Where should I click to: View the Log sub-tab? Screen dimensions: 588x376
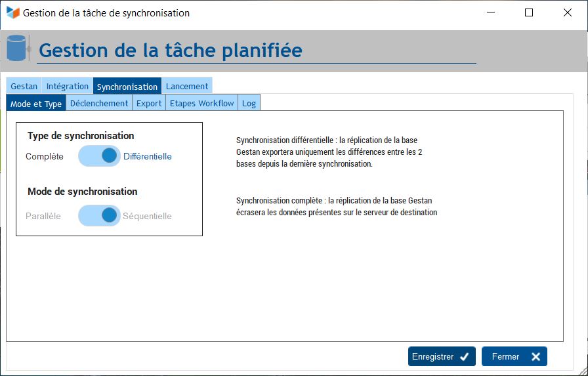coord(249,104)
